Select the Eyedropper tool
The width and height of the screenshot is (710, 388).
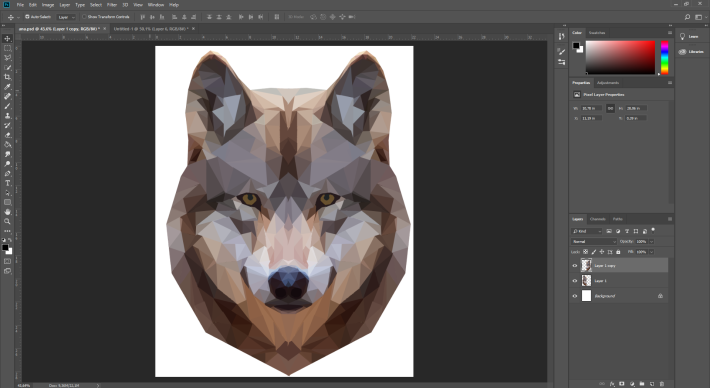coord(7,87)
